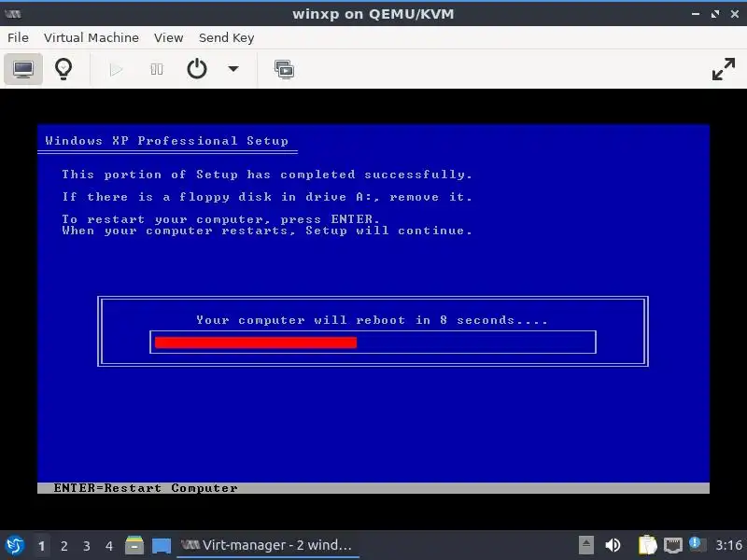Show virtual hardware details lightbulb
This screenshot has width=747, height=560.
click(63, 69)
